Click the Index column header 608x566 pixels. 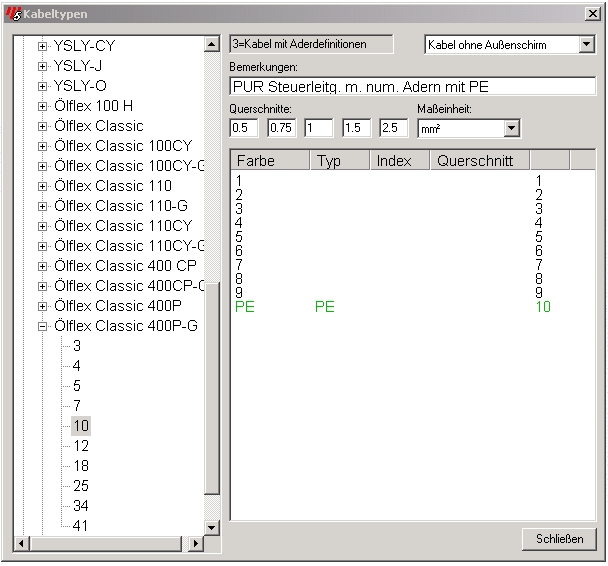click(400, 160)
